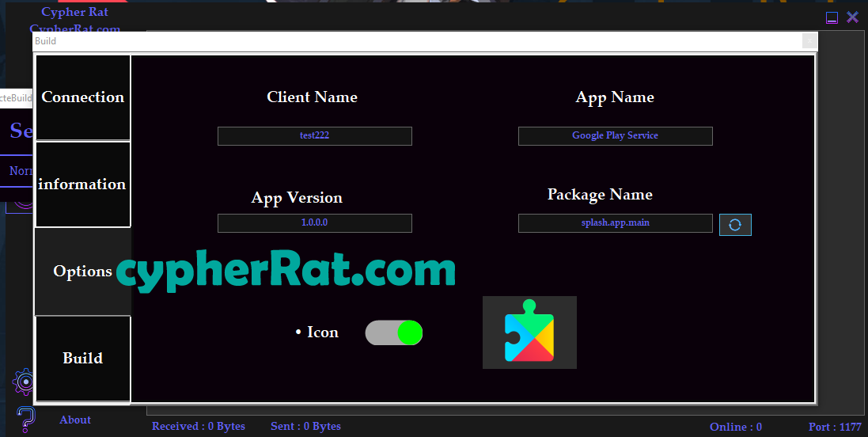Screen dimensions: 868x437
Task: Click the CypherRat.com title at top left
Action: click(x=75, y=28)
